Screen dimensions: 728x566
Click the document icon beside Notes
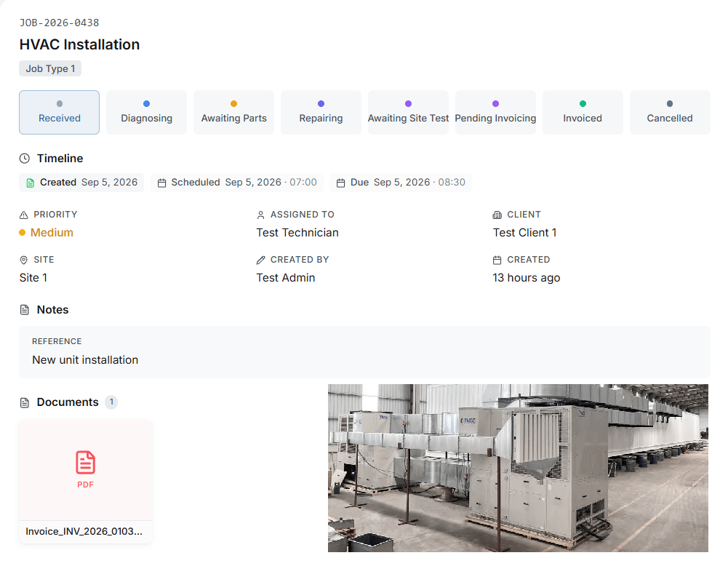(25, 310)
